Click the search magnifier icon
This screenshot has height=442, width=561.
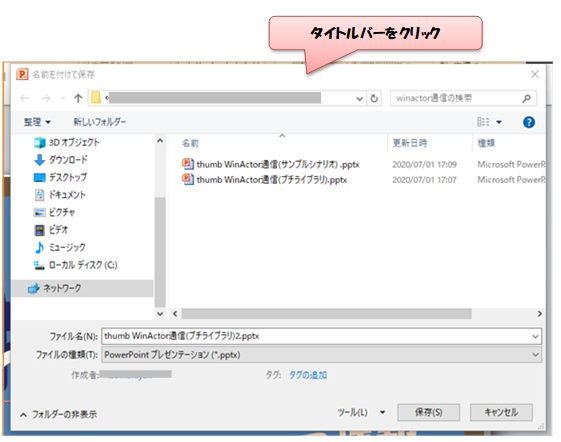click(x=526, y=98)
